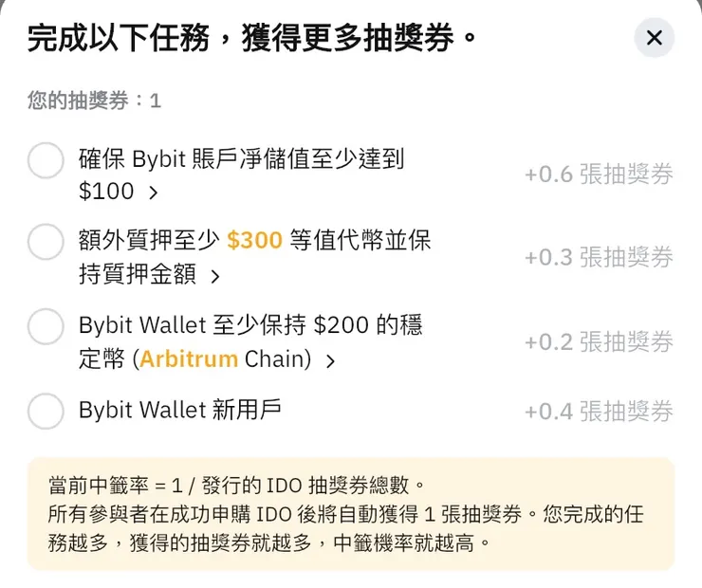Click the yellow 當前中籤率 info box
Image resolution: width=702 pixels, height=588 pixels.
pyautogui.click(x=351, y=514)
